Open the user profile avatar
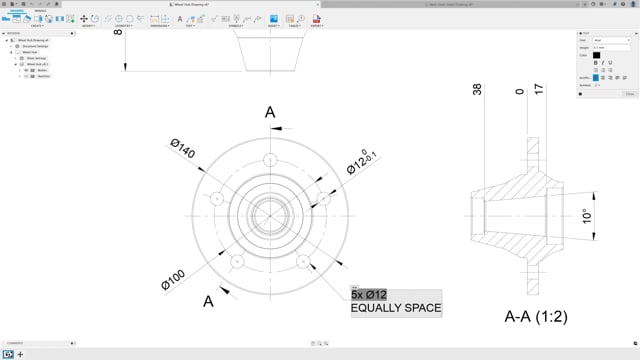Image resolution: width=640 pixels, height=360 pixels. (x=633, y=4)
